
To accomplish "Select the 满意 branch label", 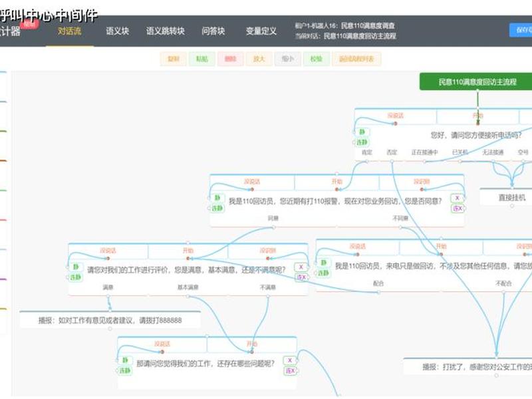I will (108, 287).
